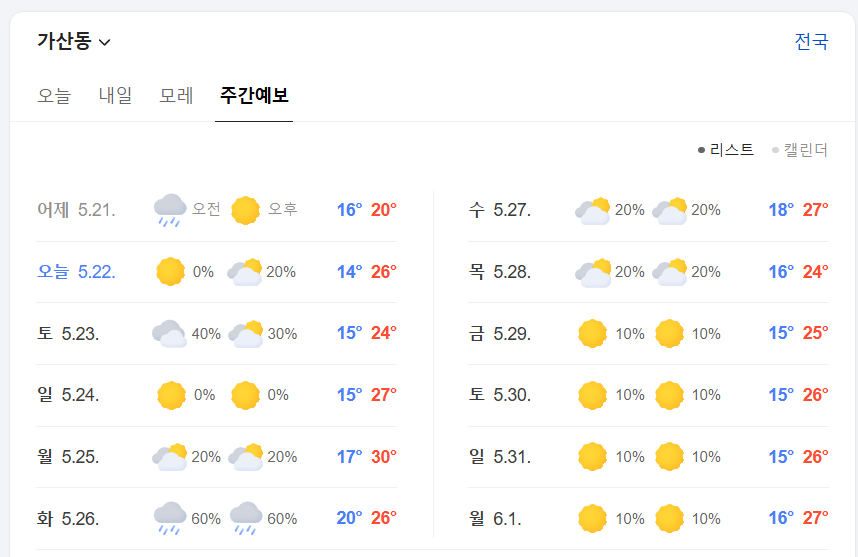Switch to the 내일 tab
Viewport: 858px width, 557px height.
pos(115,95)
